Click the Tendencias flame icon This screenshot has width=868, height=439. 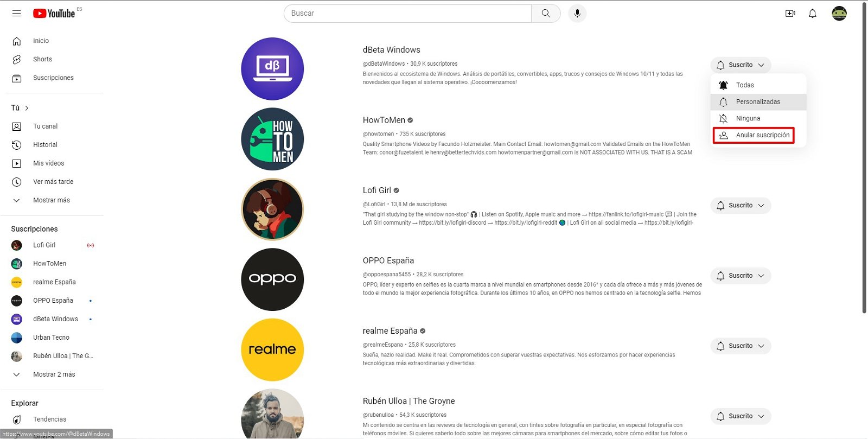pos(17,419)
